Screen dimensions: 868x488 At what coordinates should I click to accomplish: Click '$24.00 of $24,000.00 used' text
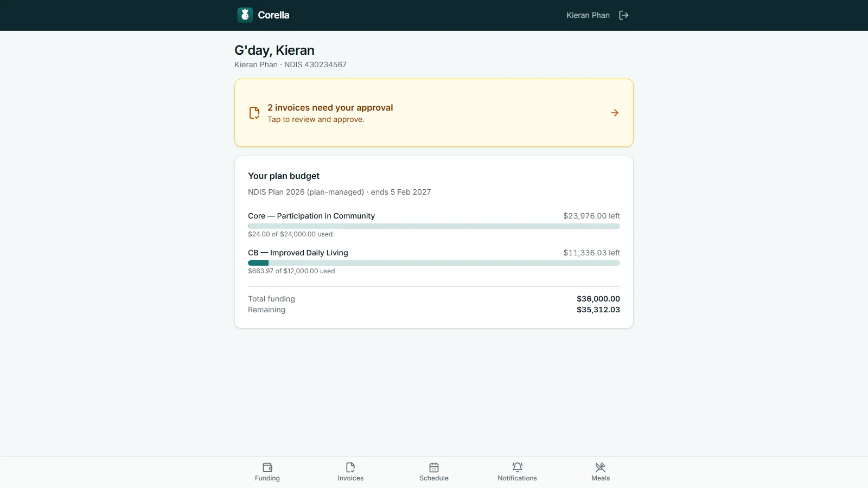click(290, 234)
